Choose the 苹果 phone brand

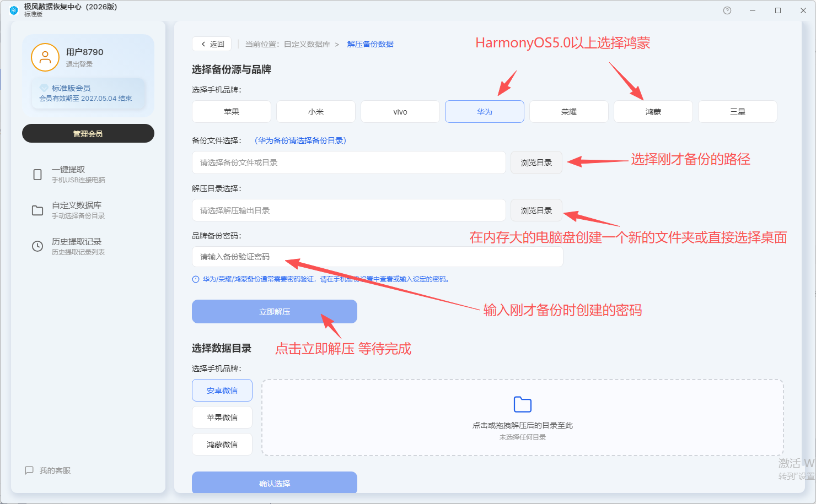[232, 111]
